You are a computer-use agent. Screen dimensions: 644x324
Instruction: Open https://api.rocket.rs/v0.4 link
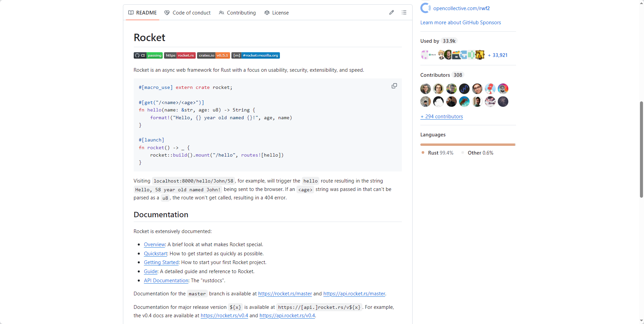pos(287,315)
